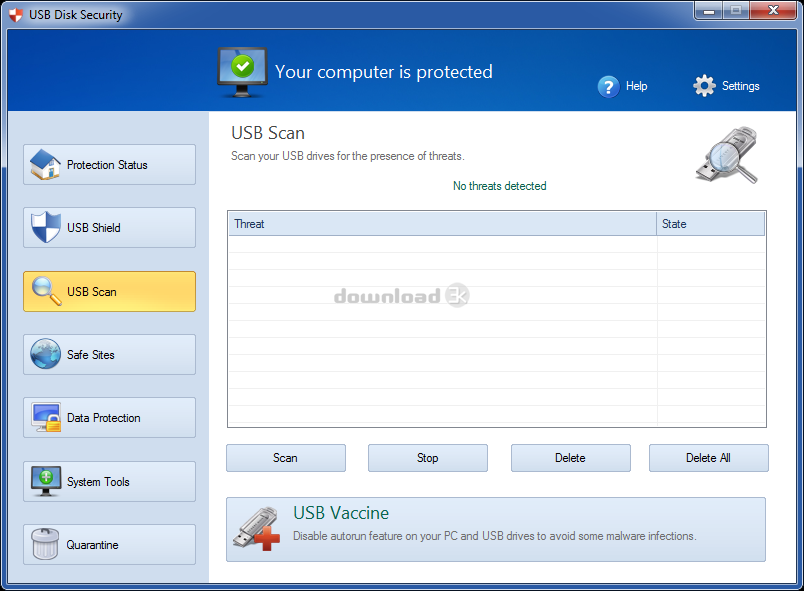This screenshot has width=804, height=591.
Task: Click the magnifying glass icon for USB Scan
Action: 46,291
